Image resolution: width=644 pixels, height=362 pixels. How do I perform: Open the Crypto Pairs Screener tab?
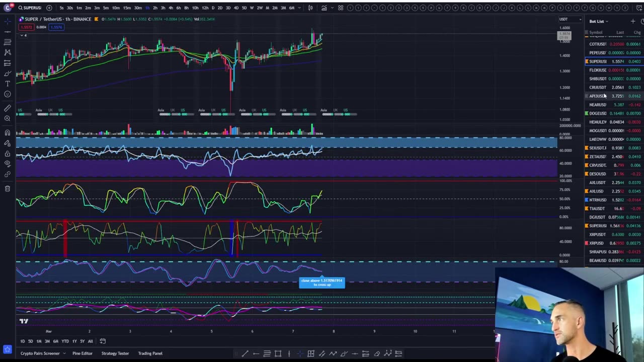point(40,353)
